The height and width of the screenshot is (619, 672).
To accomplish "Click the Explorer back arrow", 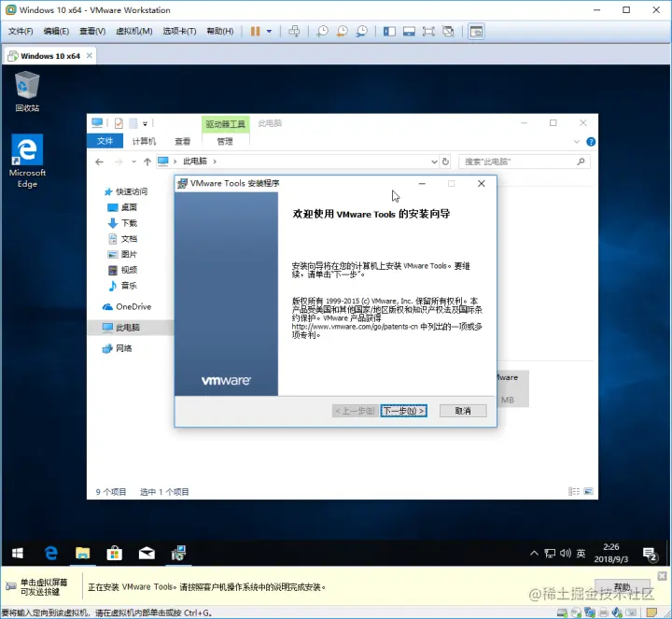I will (x=100, y=162).
